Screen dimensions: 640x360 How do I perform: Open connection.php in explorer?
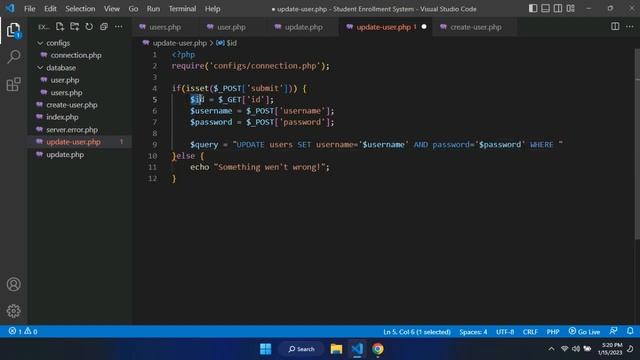pos(76,55)
